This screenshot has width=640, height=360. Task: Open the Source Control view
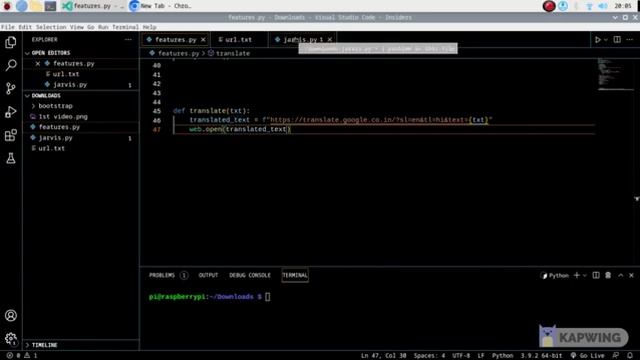tap(11, 89)
